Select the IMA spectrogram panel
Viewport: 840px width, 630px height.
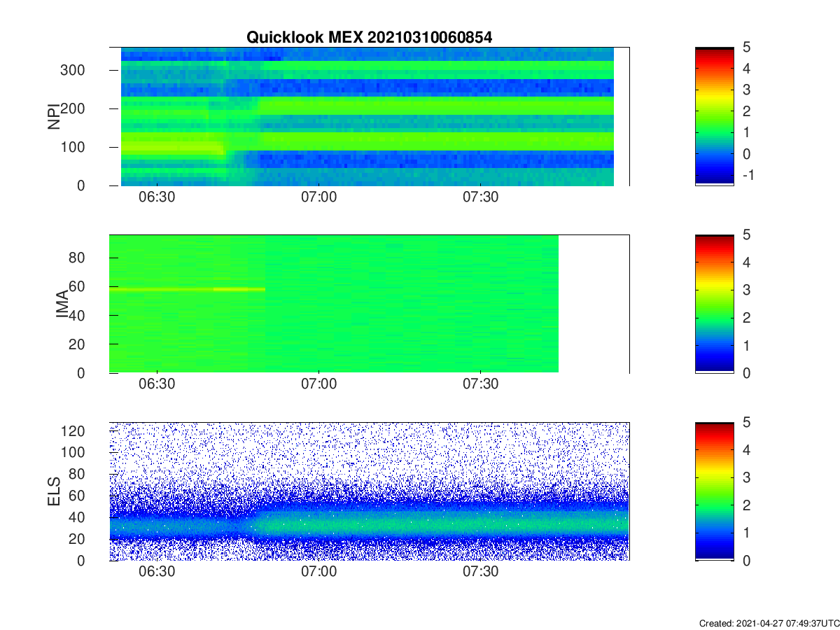click(369, 304)
